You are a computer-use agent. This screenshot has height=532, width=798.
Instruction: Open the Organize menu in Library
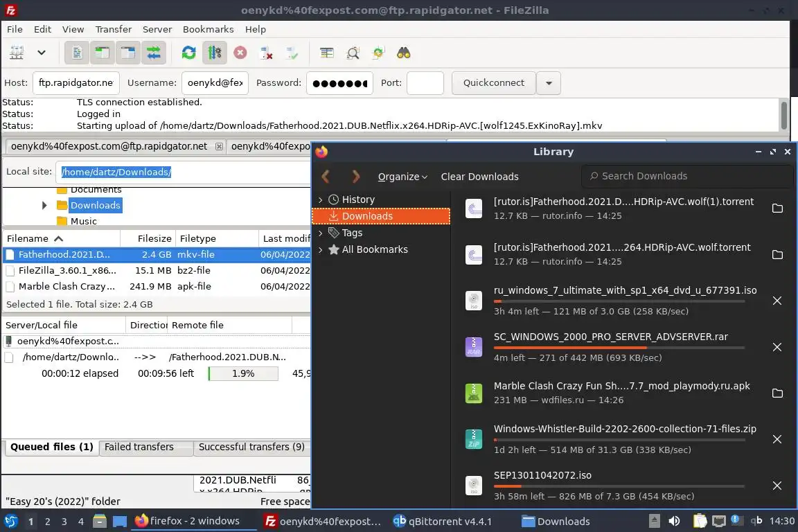pyautogui.click(x=402, y=177)
